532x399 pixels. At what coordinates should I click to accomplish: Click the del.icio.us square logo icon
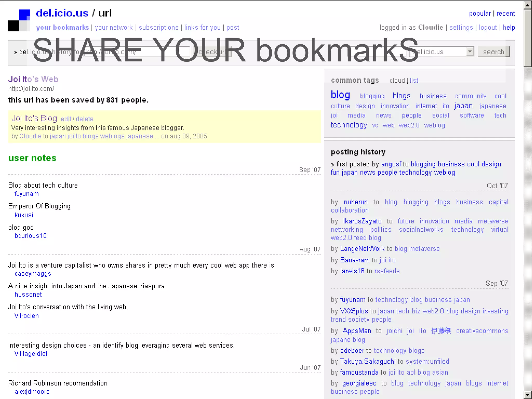tap(19, 20)
